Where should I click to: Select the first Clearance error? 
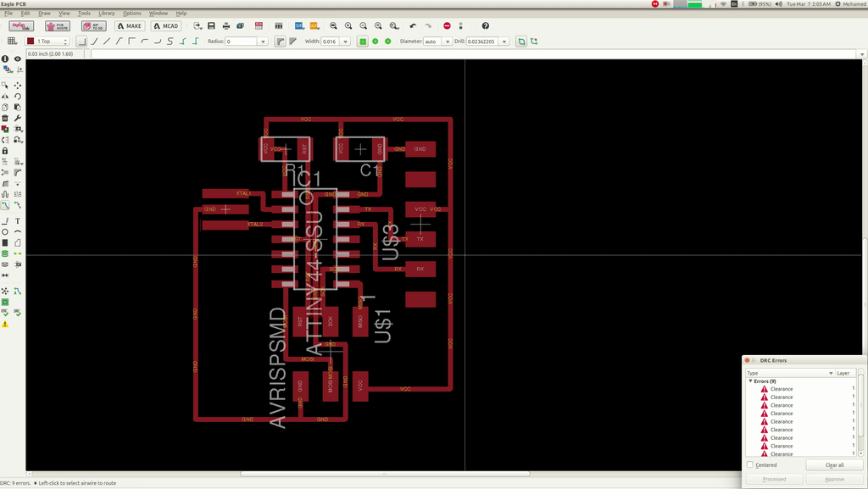781,389
